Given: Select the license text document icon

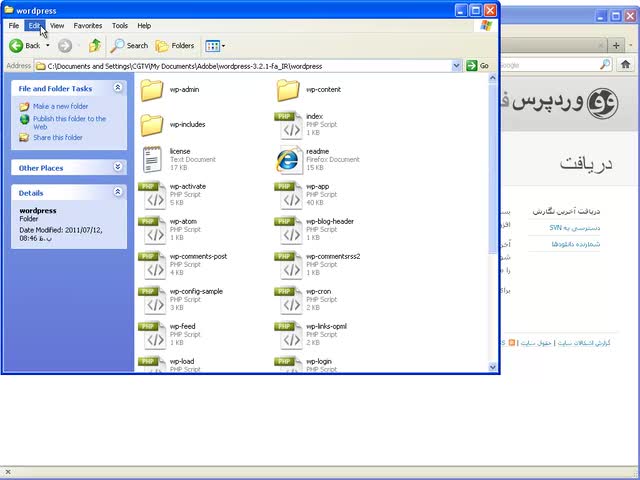Looking at the screenshot, I should click(x=152, y=160).
